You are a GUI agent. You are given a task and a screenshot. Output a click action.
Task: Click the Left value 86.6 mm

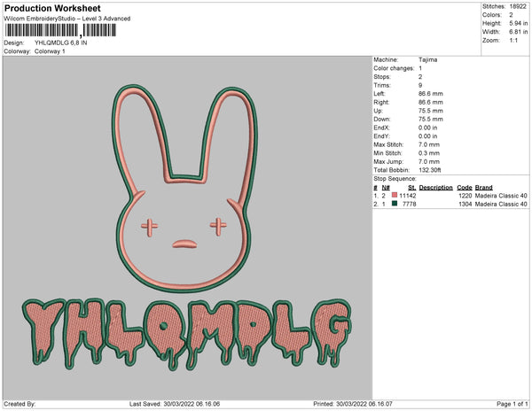point(431,94)
